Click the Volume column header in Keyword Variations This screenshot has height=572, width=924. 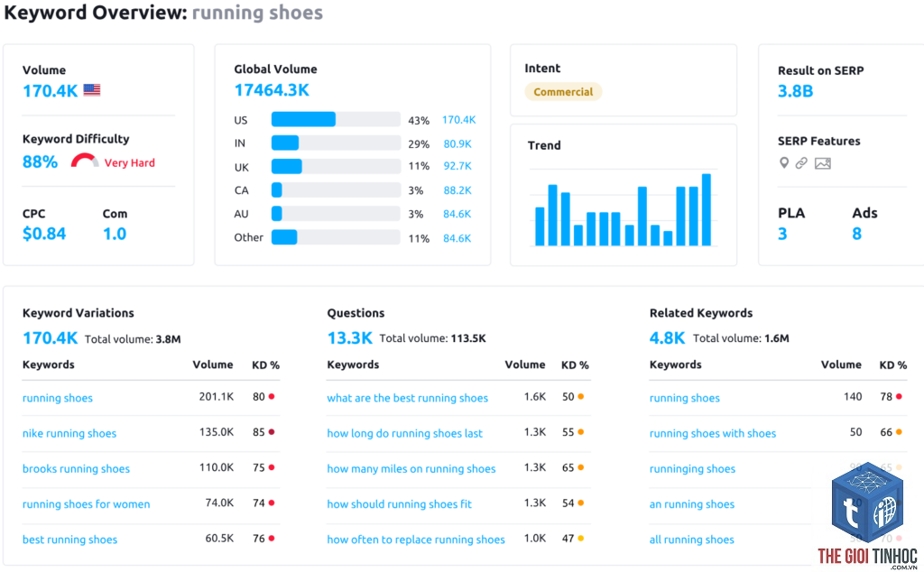[213, 364]
